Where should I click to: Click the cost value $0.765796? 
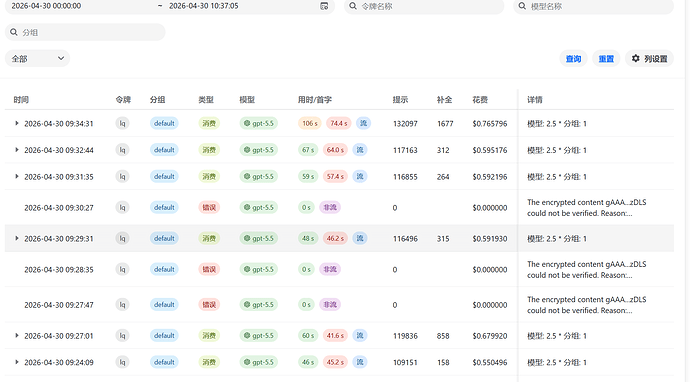coord(490,124)
